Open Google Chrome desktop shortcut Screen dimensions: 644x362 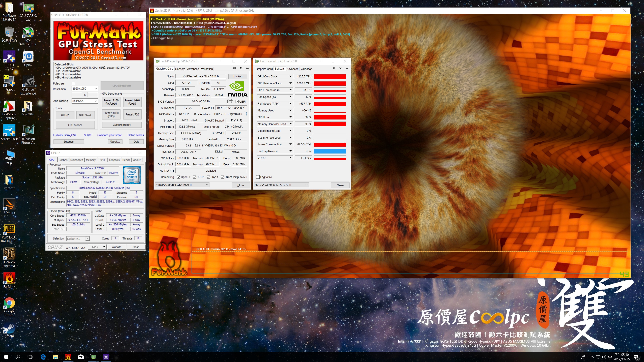[9, 307]
